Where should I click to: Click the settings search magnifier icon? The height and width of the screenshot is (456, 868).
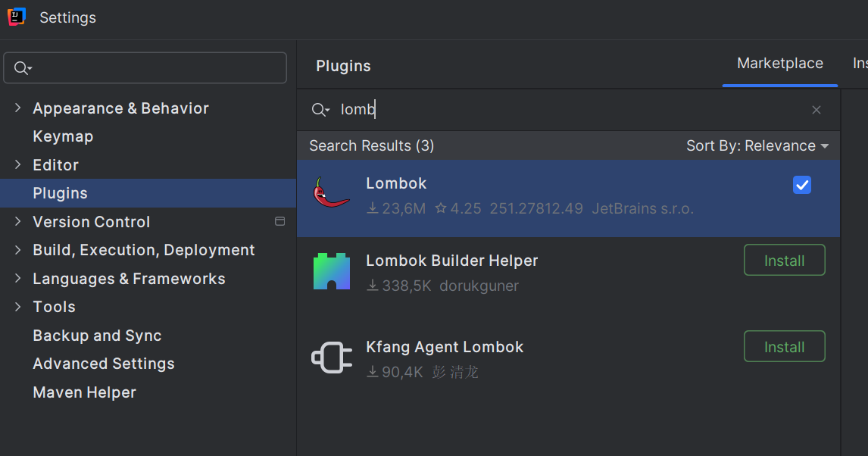(22, 68)
